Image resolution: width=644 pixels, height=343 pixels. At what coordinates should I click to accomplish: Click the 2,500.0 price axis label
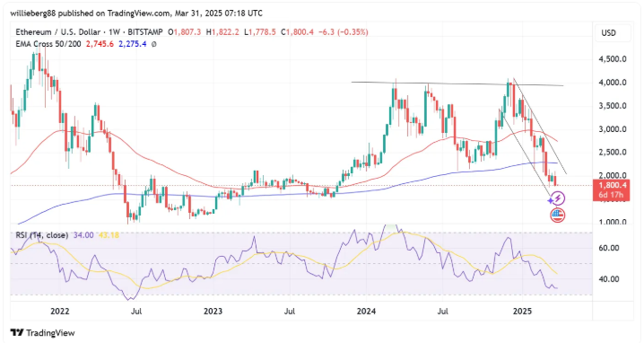[x=613, y=152]
